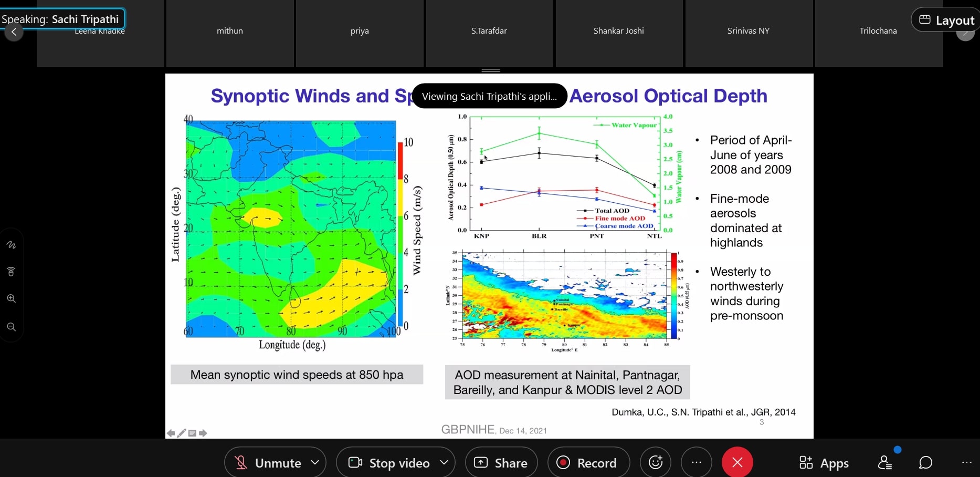The width and height of the screenshot is (980, 477).
Task: Expand audio options arrow beside Unmute
Action: click(315, 462)
